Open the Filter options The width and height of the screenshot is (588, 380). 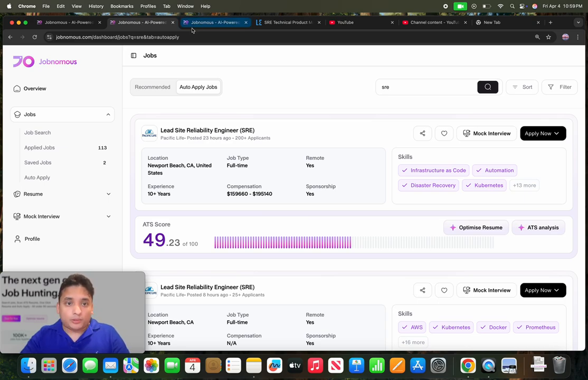(x=559, y=87)
